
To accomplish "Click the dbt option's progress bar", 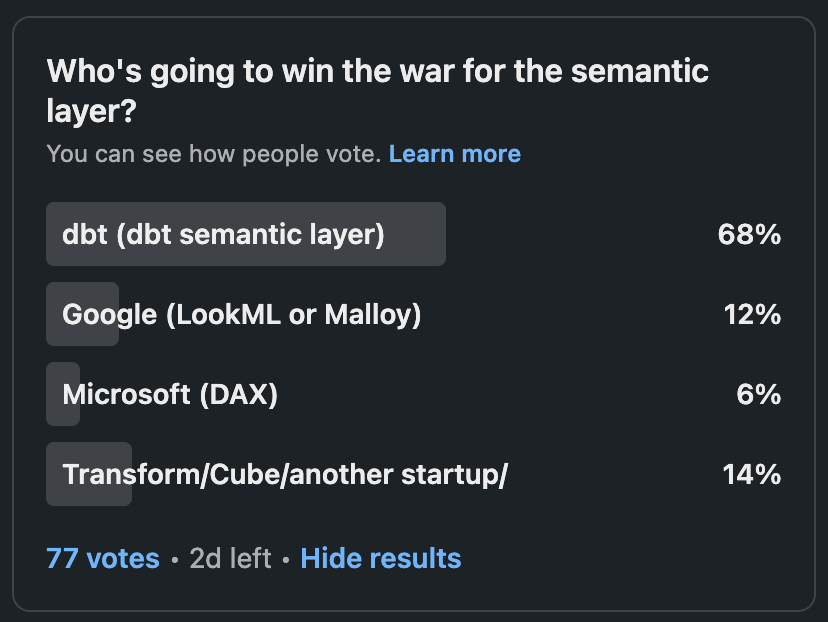I will (245, 234).
